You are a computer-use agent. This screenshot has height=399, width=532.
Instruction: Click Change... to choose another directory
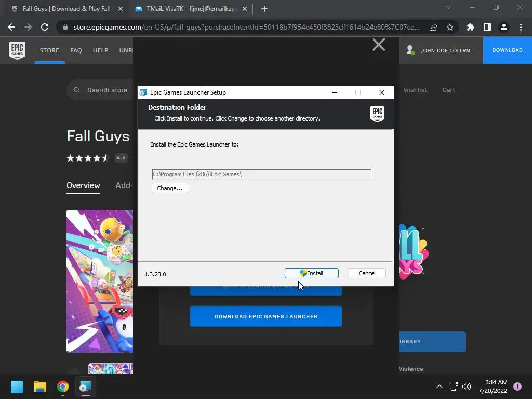[170, 188]
